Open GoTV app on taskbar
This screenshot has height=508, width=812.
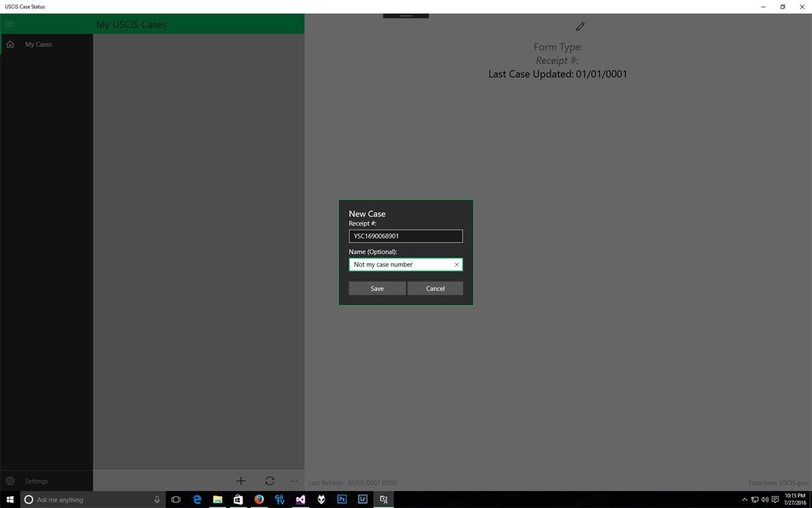[279, 500]
